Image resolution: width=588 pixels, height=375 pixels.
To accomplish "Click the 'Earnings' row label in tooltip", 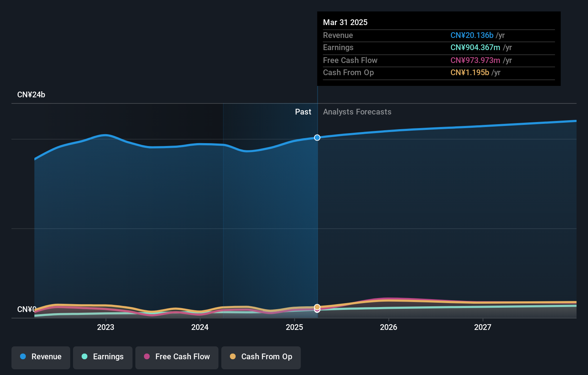I will (x=338, y=48).
